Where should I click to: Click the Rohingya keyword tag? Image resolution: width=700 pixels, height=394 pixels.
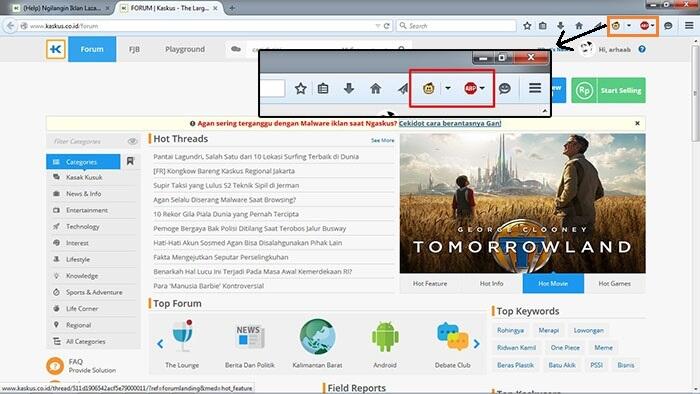(x=510, y=330)
